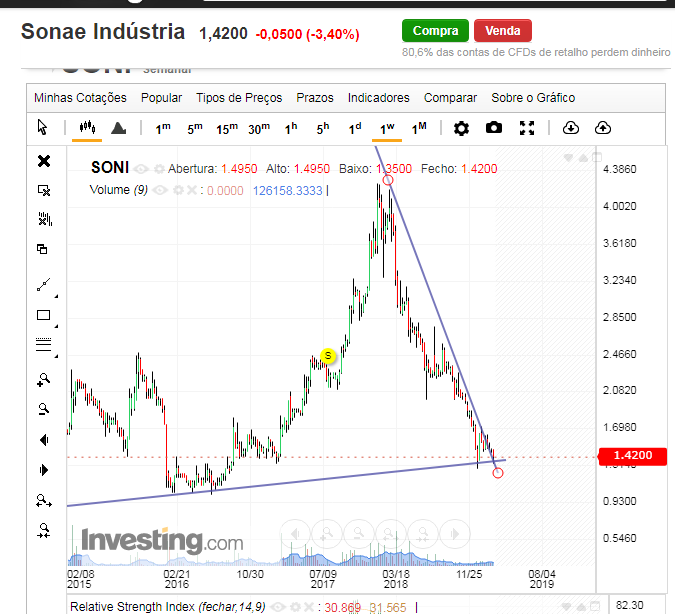Maximize the main chart pane

pyautogui.click(x=597, y=157)
